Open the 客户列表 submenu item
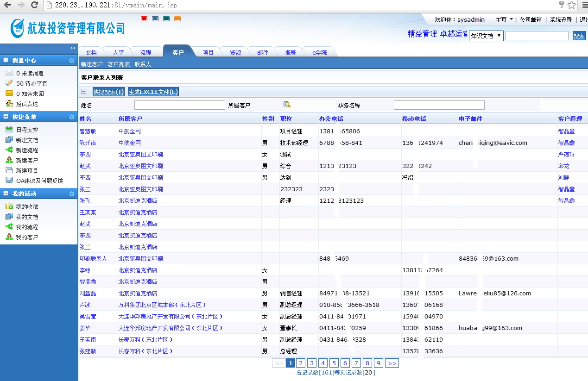This screenshot has width=588, height=381. (119, 64)
